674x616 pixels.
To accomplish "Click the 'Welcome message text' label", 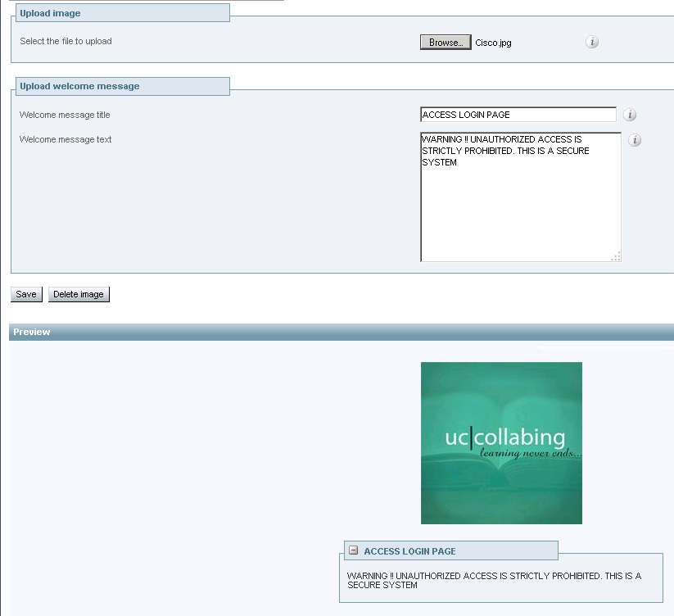I will click(x=66, y=139).
